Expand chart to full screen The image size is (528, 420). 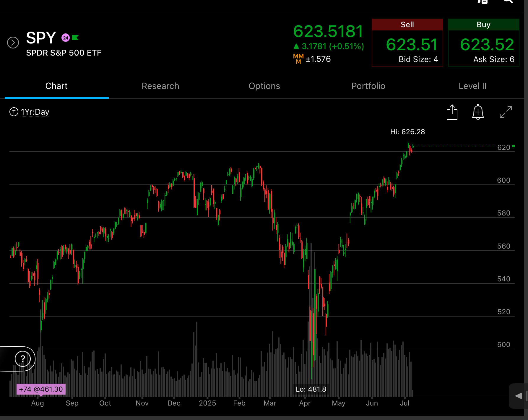(x=506, y=112)
